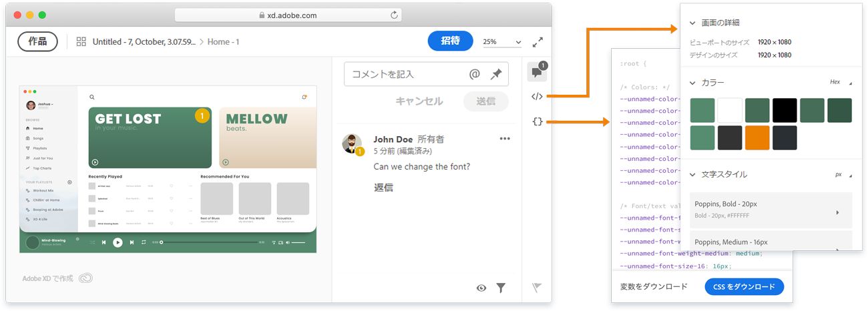Click the grid view icon beside Untitled
The height and width of the screenshot is (311, 868).
point(81,41)
